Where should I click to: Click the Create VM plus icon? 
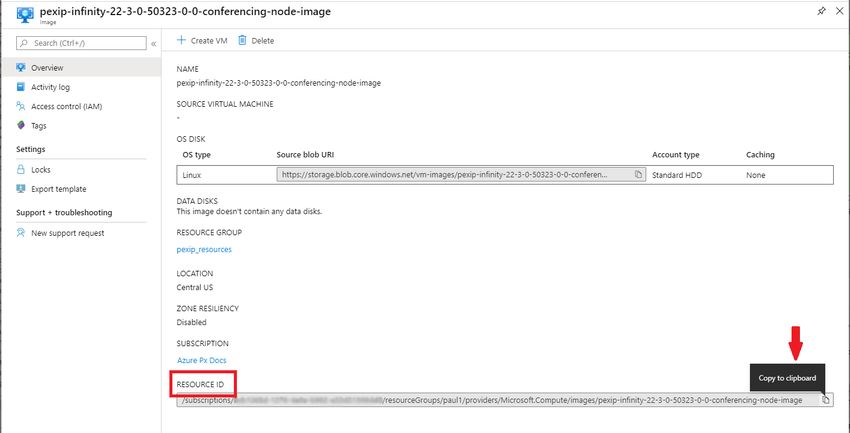(x=182, y=41)
